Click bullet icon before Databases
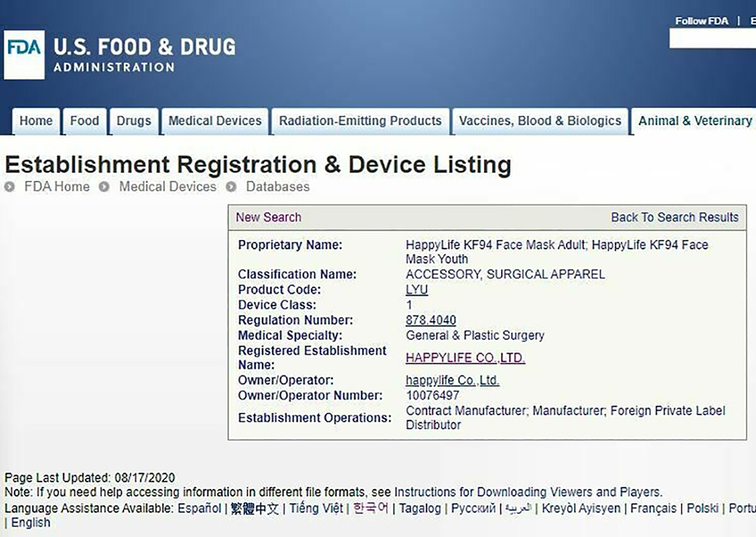756x537 pixels. 231,187
